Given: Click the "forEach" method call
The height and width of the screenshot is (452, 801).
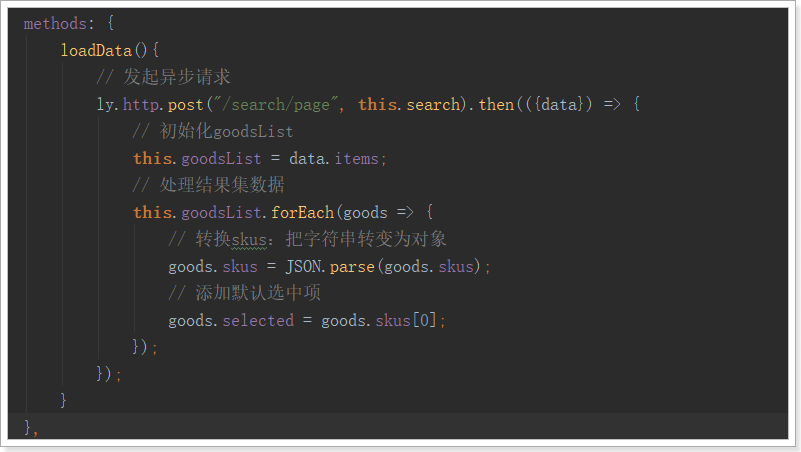Looking at the screenshot, I should pyautogui.click(x=303, y=212).
